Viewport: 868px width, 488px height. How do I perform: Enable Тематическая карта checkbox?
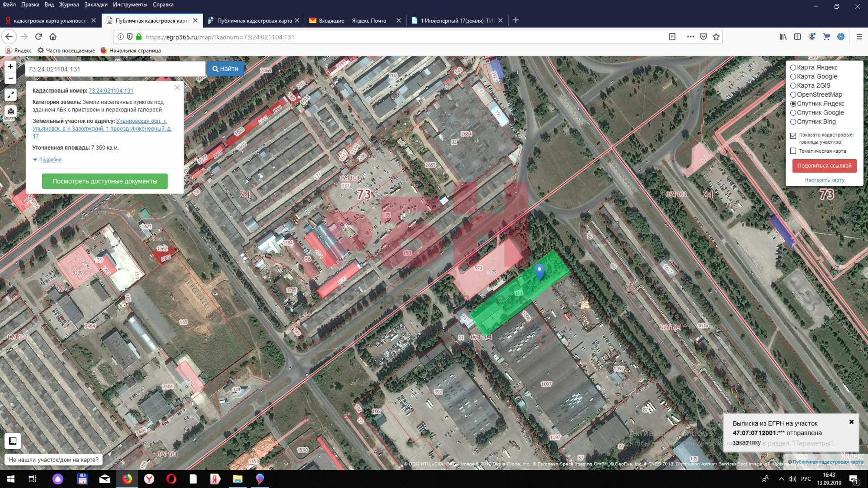(x=793, y=151)
